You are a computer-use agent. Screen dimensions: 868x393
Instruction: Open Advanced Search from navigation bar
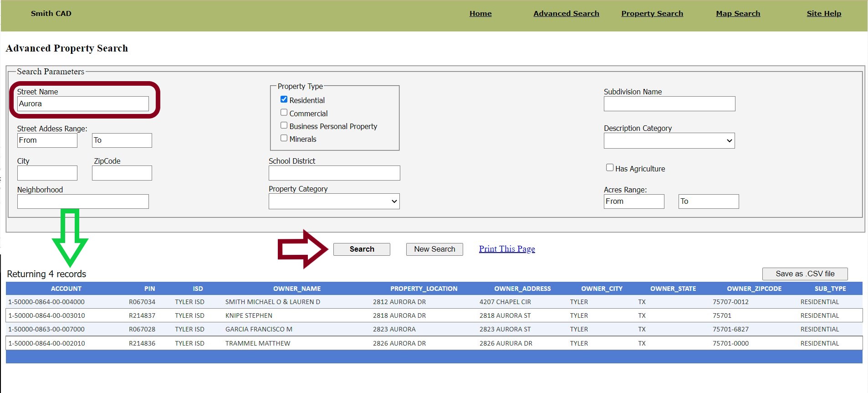[x=566, y=14]
